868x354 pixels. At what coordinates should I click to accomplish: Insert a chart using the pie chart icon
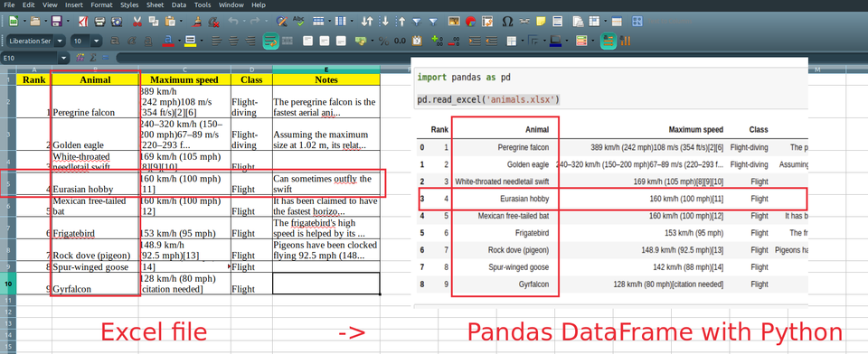click(471, 22)
